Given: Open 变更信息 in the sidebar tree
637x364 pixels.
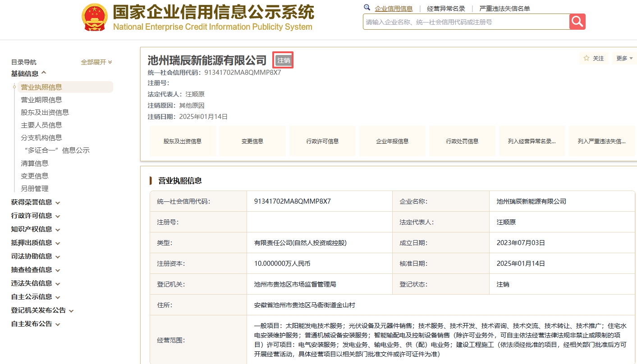Looking at the screenshot, I should [35, 176].
